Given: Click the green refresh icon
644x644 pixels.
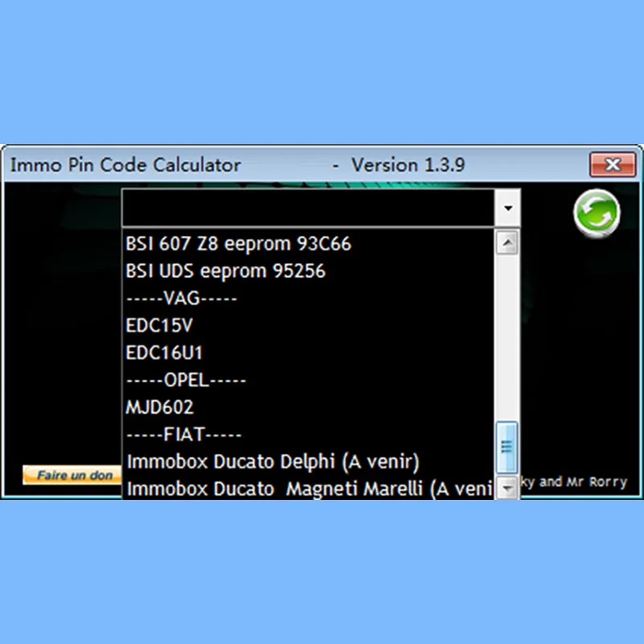Looking at the screenshot, I should coord(597,213).
